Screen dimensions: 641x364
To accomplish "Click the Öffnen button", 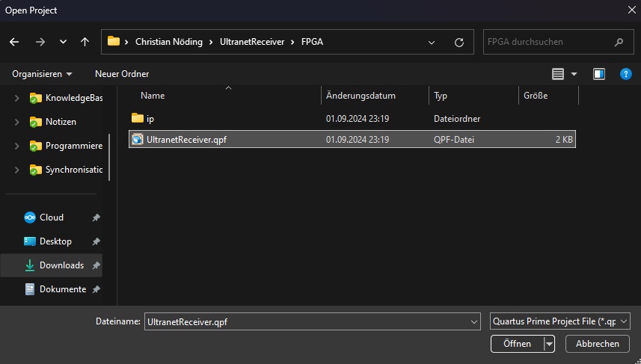I will click(517, 344).
